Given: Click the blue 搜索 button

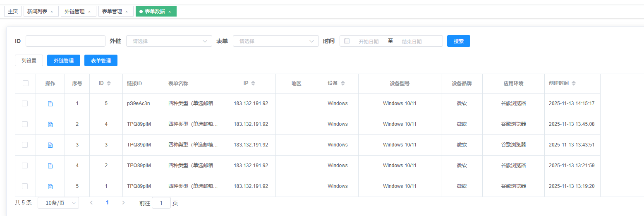Looking at the screenshot, I should (x=458, y=41).
